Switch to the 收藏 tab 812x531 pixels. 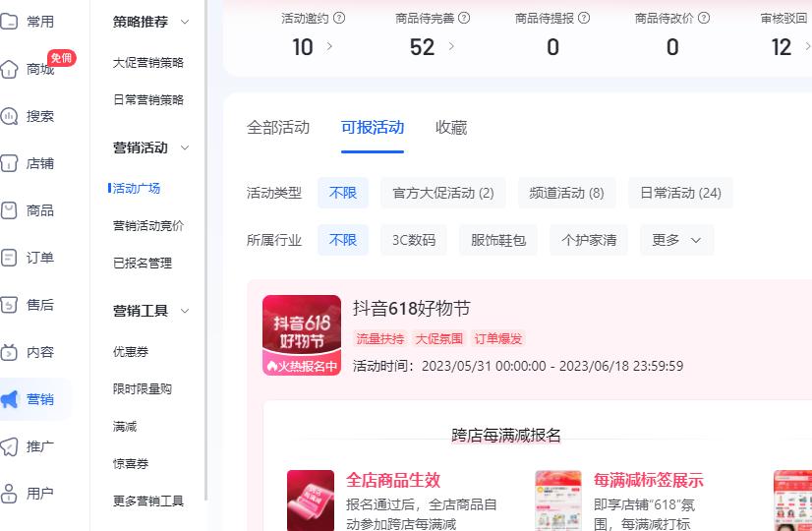click(x=451, y=128)
